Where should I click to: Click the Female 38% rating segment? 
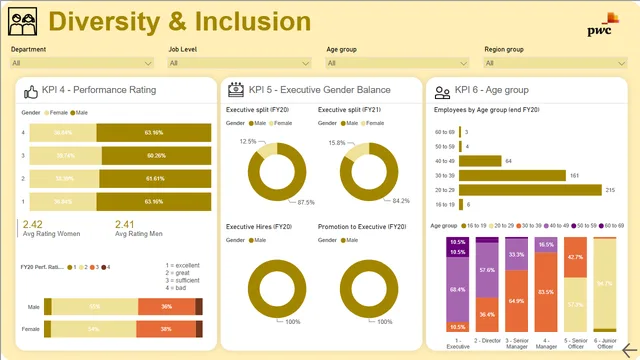coord(166,329)
